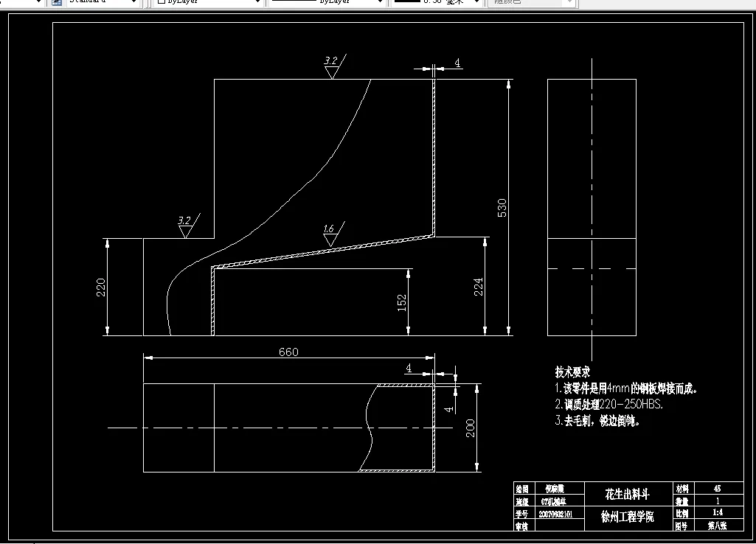The width and height of the screenshot is (756, 544).
Task: Select the horizontal 4 dimension in plan view
Action: [x=409, y=368]
